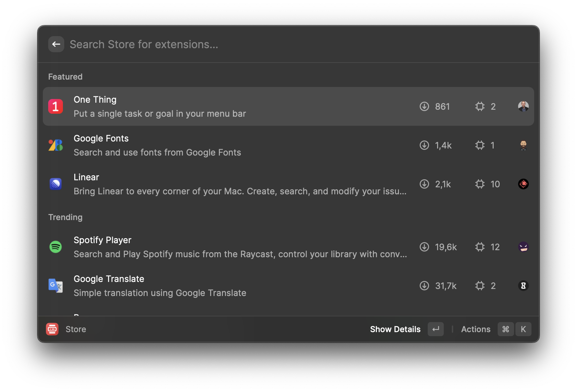
Task: Click the download icon on One Thing row
Action: [424, 106]
